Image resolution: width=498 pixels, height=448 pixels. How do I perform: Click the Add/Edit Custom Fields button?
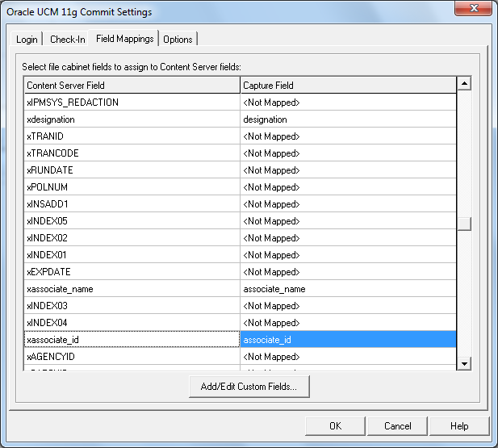(249, 387)
